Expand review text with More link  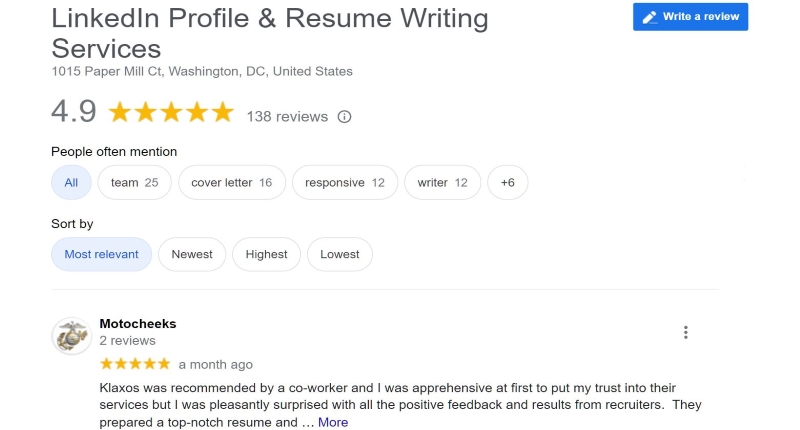pos(333,422)
